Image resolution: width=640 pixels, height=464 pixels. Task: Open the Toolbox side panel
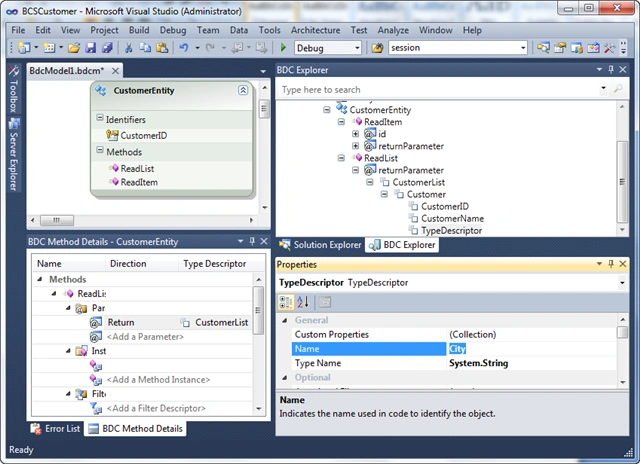[x=13, y=89]
